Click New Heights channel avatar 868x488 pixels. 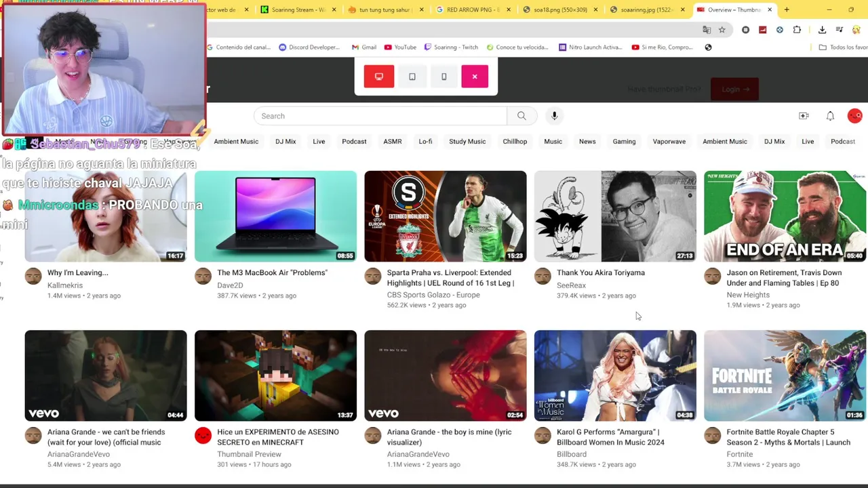point(712,276)
